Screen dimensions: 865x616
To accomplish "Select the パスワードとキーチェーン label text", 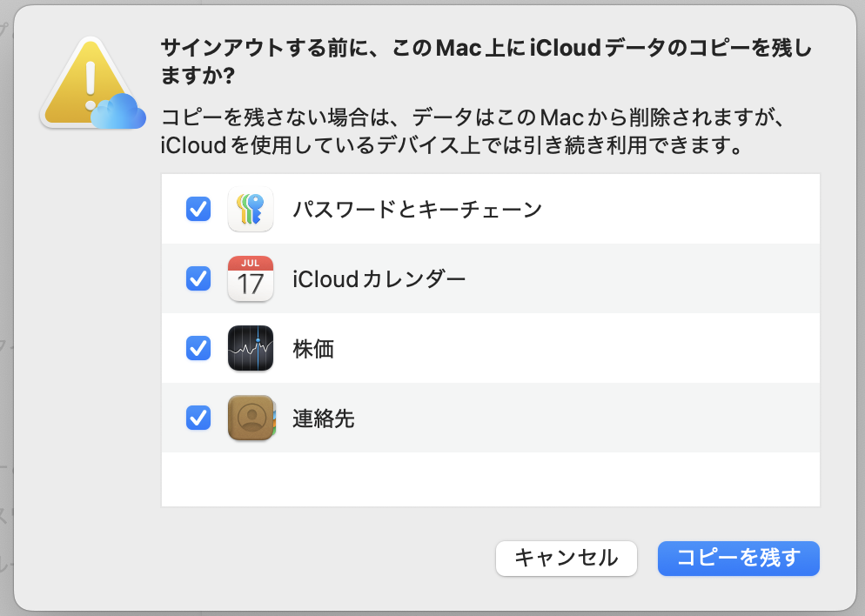I will [x=417, y=210].
